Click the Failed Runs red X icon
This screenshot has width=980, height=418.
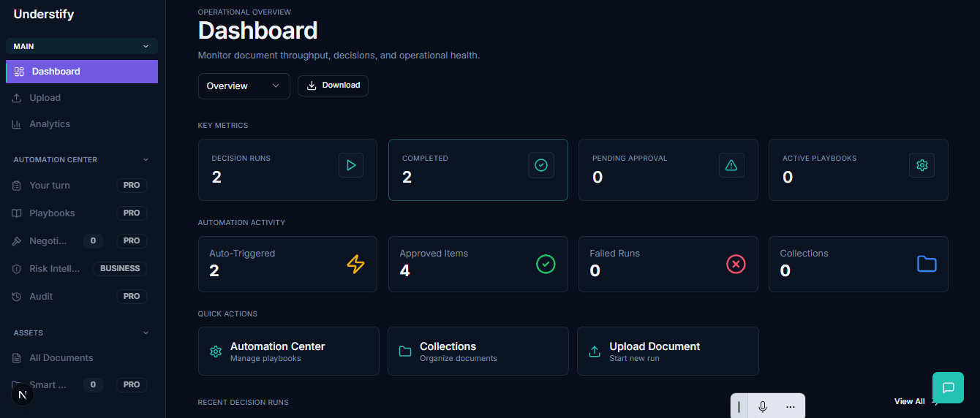736,264
